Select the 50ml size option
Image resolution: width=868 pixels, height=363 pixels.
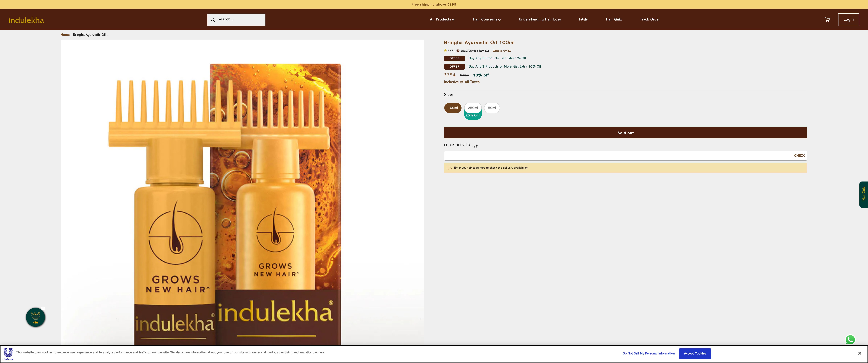point(492,108)
